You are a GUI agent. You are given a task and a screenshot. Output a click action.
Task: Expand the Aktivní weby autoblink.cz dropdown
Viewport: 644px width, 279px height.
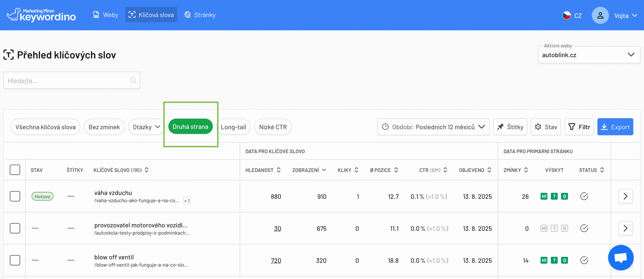(589, 55)
